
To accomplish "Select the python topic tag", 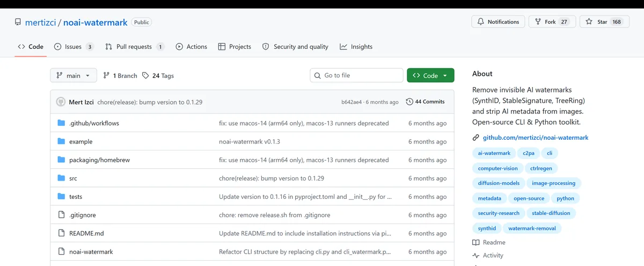I will coord(565,198).
